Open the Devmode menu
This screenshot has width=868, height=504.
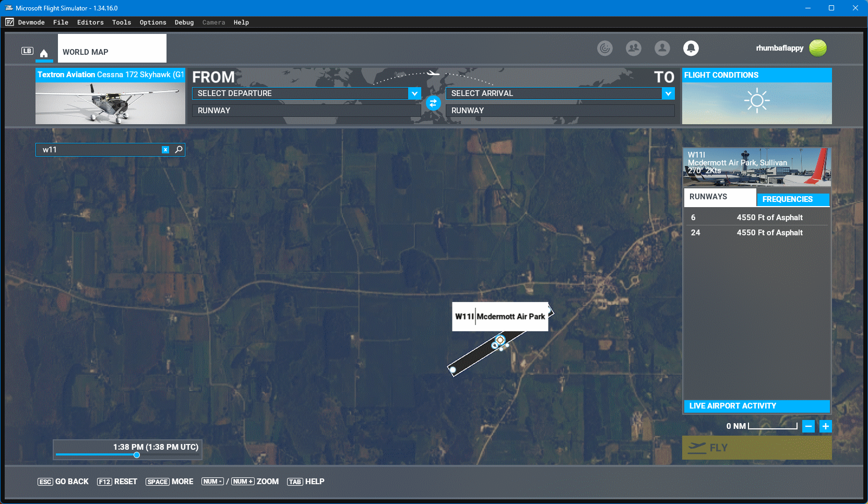pyautogui.click(x=31, y=22)
